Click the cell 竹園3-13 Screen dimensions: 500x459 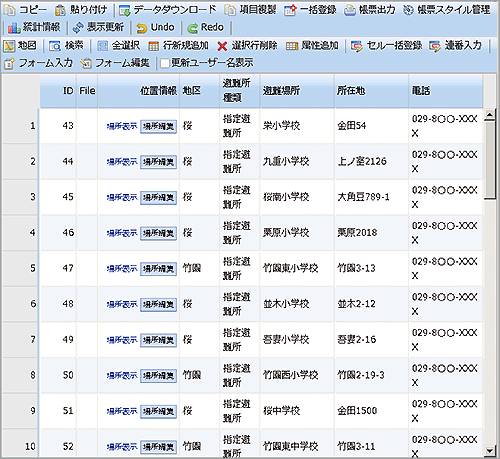click(x=372, y=268)
